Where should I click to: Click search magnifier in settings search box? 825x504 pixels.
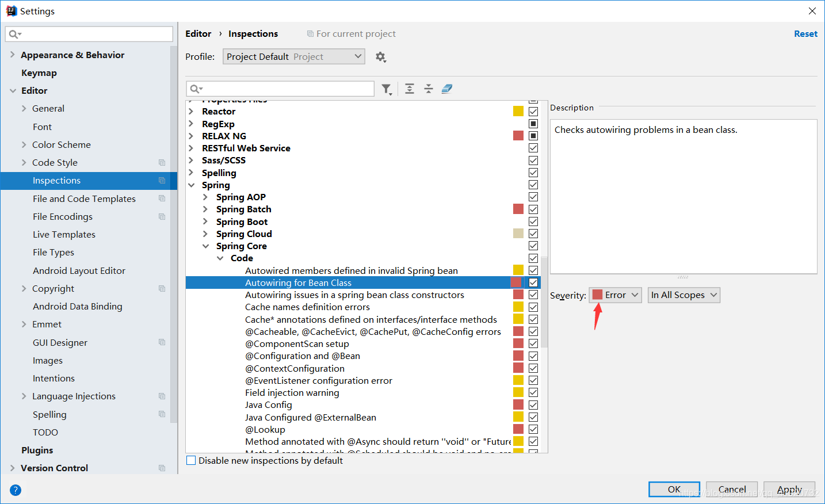(x=14, y=35)
